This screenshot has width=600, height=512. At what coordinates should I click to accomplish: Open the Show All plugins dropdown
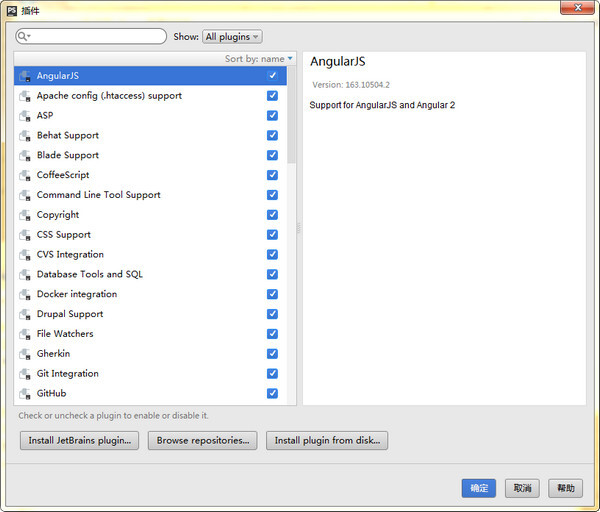(x=232, y=37)
